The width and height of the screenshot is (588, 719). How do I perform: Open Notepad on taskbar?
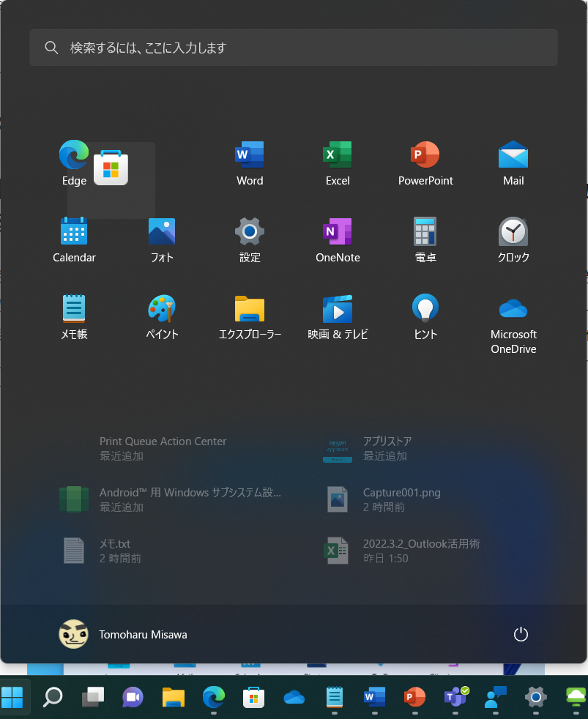point(335,698)
